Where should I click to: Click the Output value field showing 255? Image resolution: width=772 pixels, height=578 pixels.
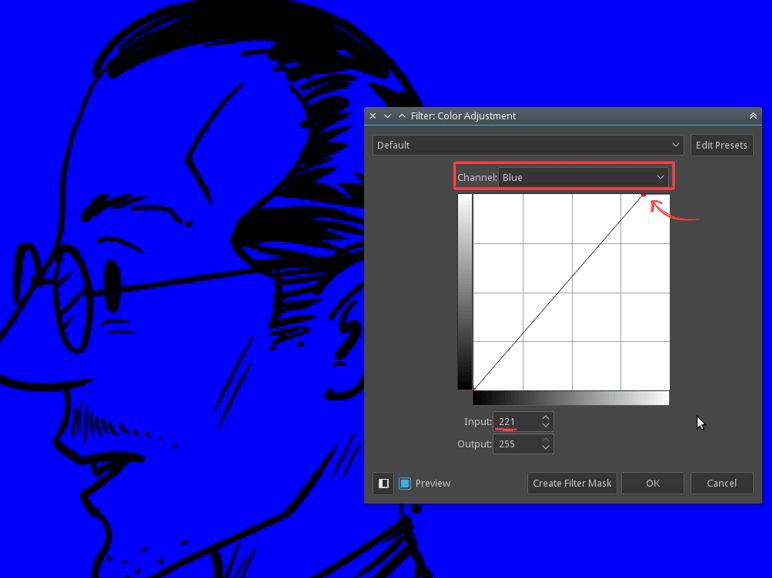click(517, 444)
